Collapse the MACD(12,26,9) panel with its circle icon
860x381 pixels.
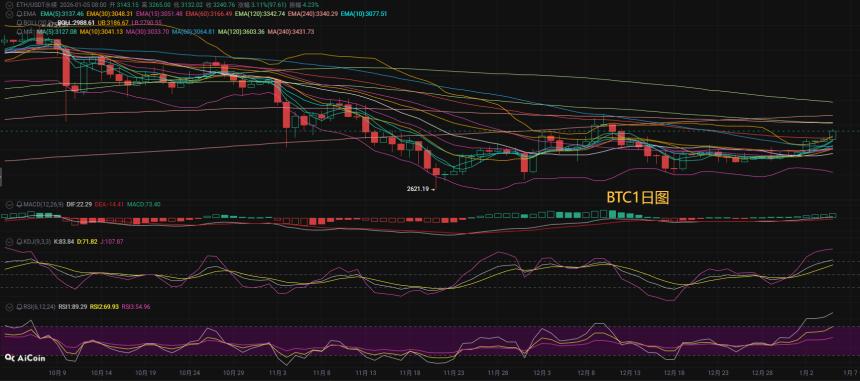10,204
